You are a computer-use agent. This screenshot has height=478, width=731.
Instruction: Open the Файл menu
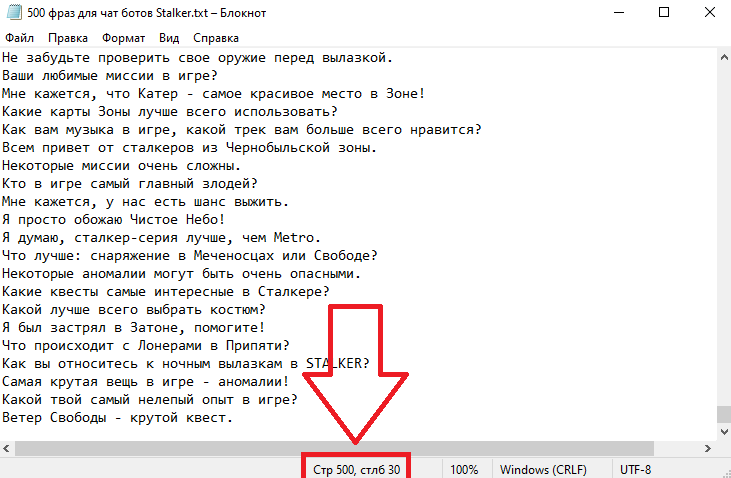pyautogui.click(x=19, y=38)
